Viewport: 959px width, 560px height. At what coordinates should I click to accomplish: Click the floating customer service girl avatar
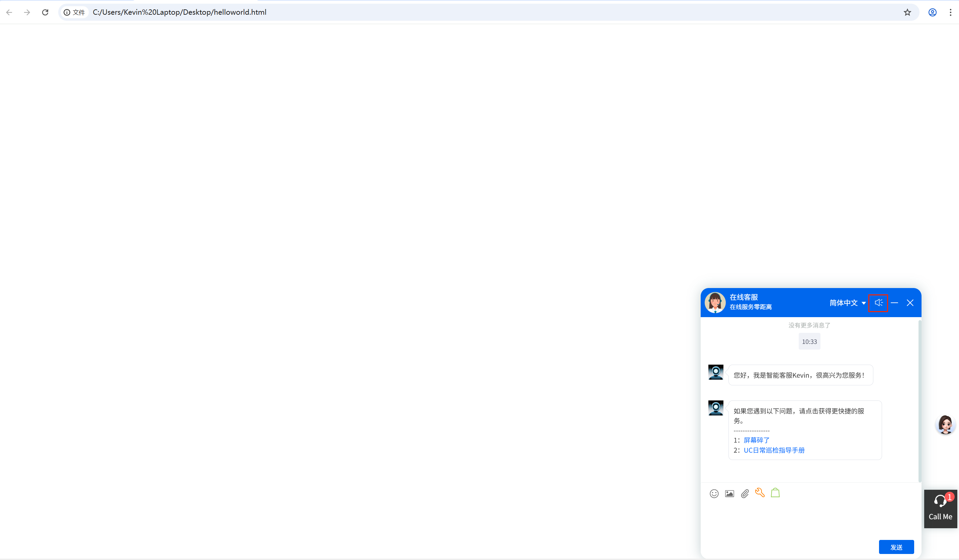[946, 425]
